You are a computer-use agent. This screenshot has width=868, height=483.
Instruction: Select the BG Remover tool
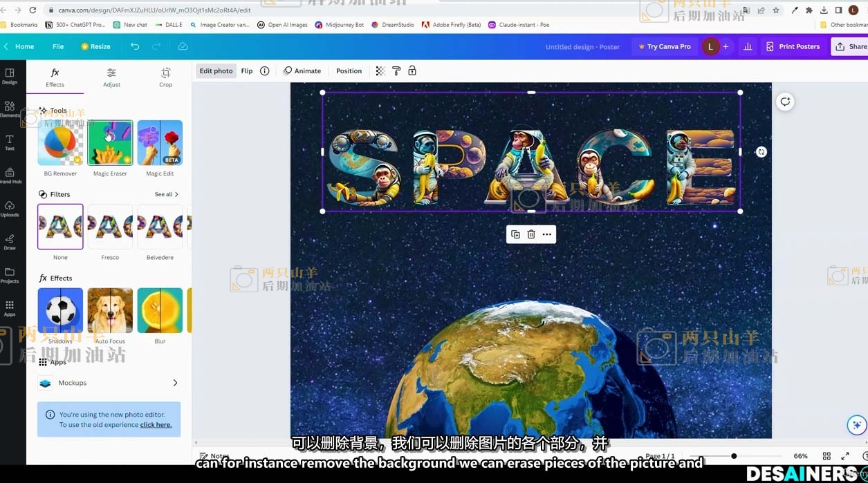pyautogui.click(x=60, y=143)
